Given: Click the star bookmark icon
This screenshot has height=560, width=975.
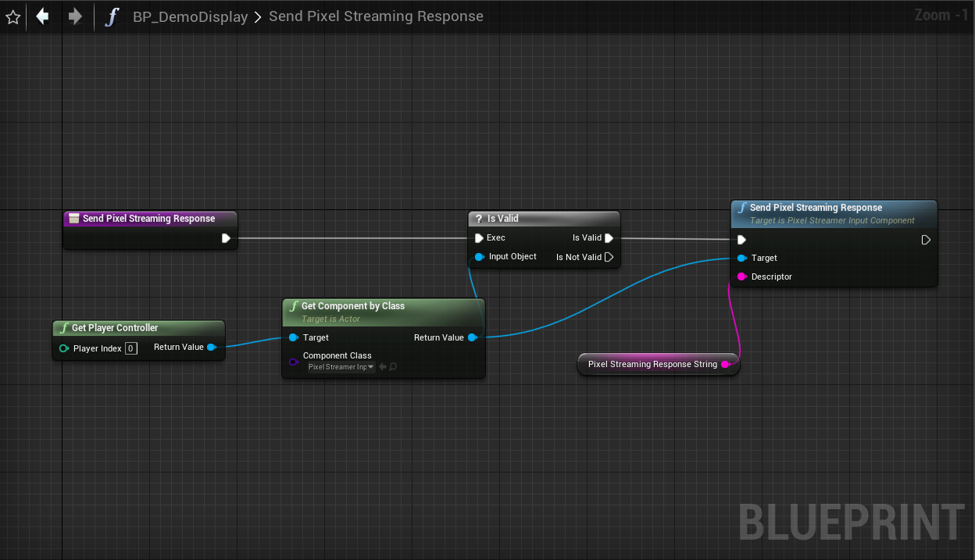Looking at the screenshot, I should point(13,16).
